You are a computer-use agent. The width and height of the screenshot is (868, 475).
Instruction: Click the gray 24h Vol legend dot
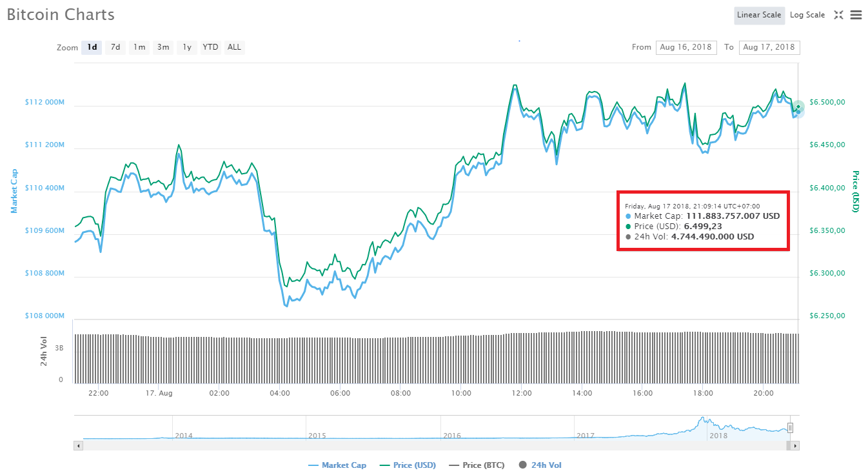tap(522, 465)
